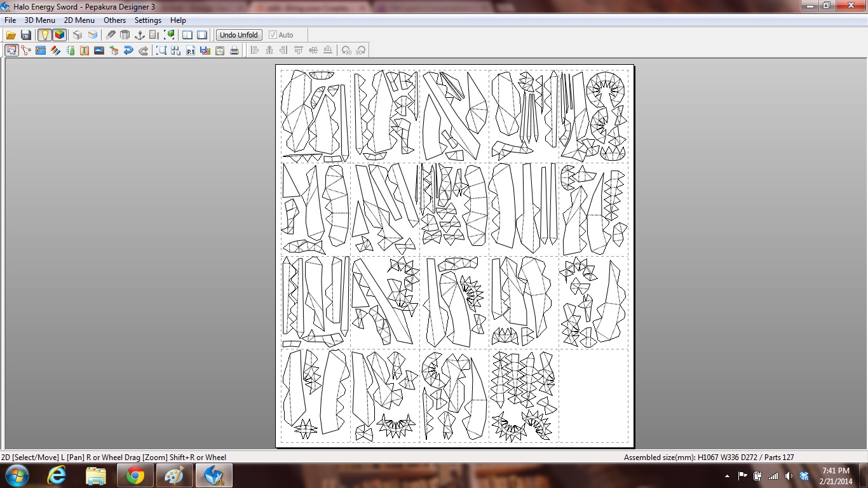
Task: Open the Help menu
Action: click(178, 20)
